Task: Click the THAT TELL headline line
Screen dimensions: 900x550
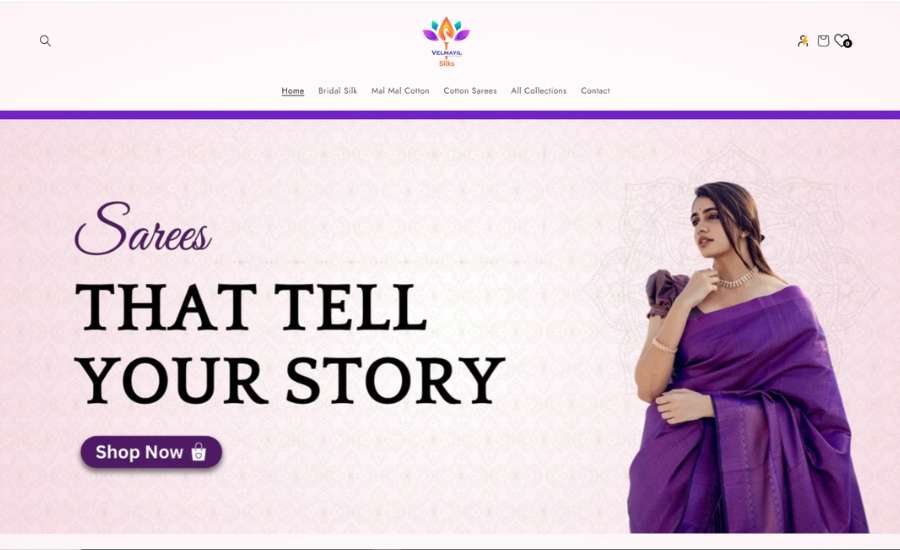Action: [251, 308]
